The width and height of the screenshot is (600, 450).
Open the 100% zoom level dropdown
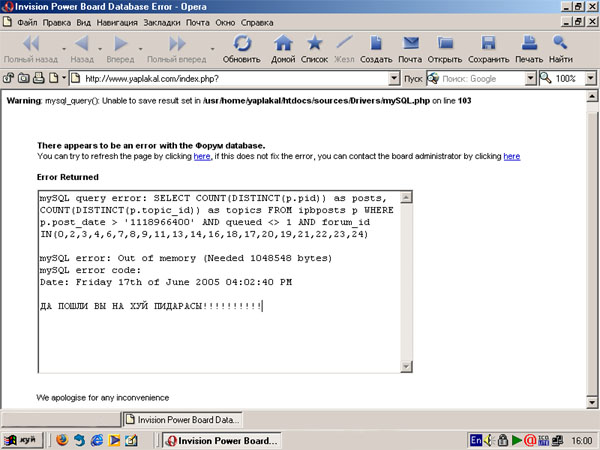(x=591, y=78)
